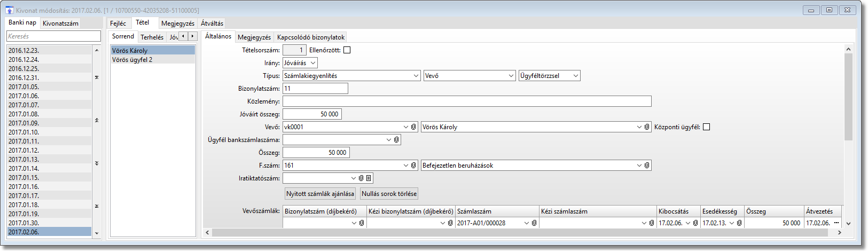Click the paperclip icon next to vk0001

[x=413, y=127]
